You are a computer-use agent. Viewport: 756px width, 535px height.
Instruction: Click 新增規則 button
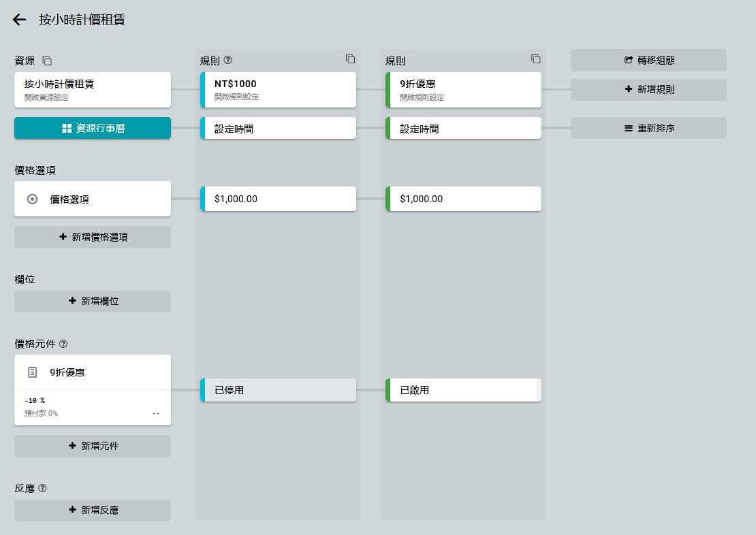coord(648,89)
